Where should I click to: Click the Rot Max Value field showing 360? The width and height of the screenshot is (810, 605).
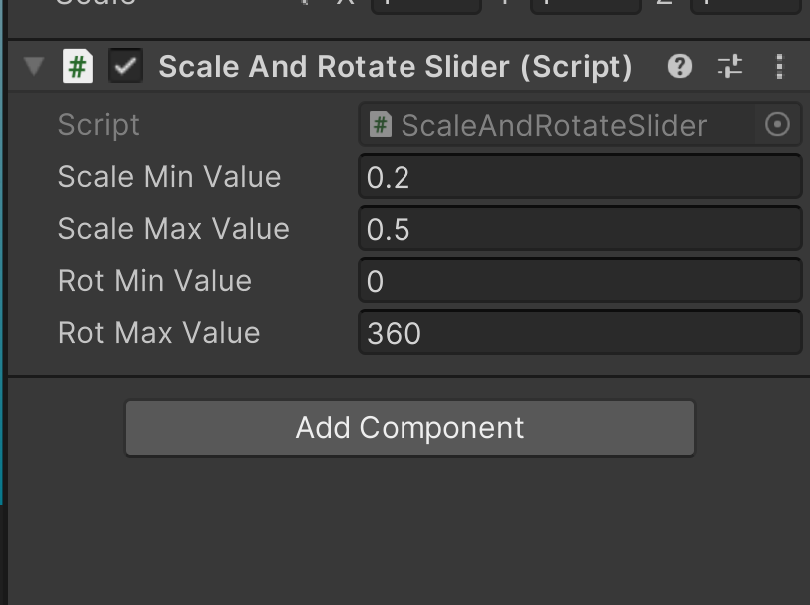(580, 332)
